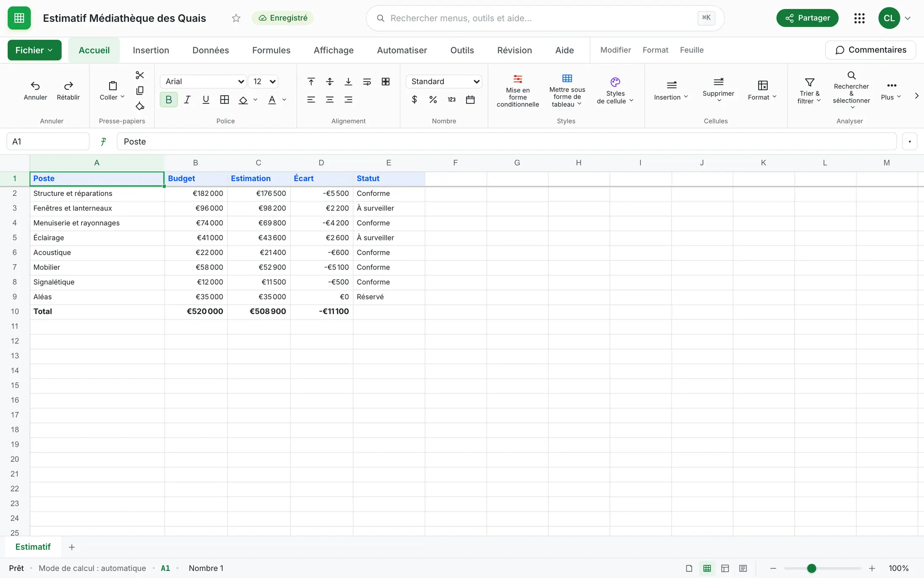The height and width of the screenshot is (578, 924).
Task: Align cell content to top
Action: [311, 82]
